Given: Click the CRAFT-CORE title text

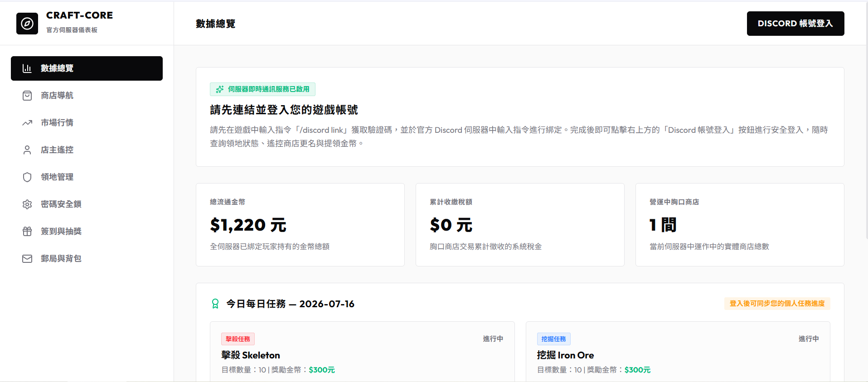Looking at the screenshot, I should 79,15.
